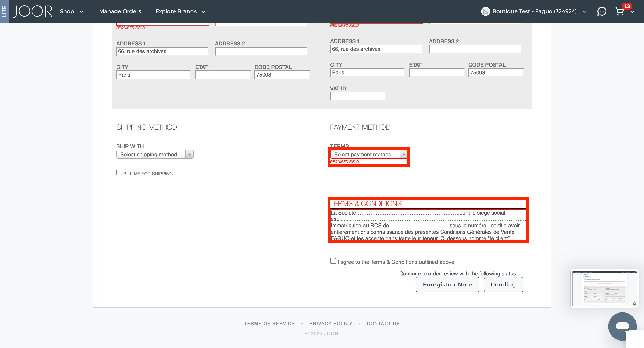This screenshot has width=644, height=348.
Task: Click the Pending status button
Action: tap(503, 284)
